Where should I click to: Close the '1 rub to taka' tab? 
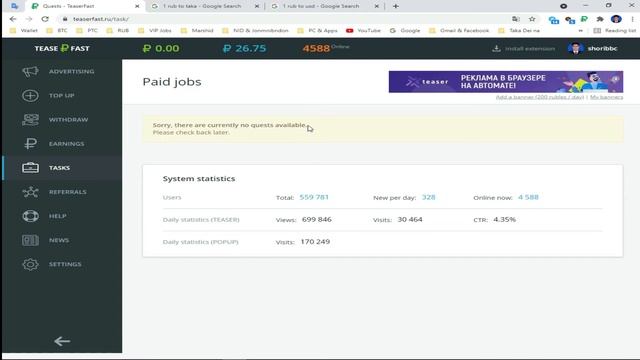click(x=257, y=6)
